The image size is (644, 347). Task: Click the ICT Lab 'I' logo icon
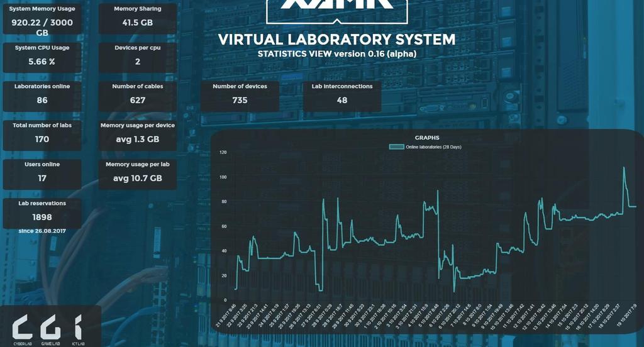tap(77, 328)
